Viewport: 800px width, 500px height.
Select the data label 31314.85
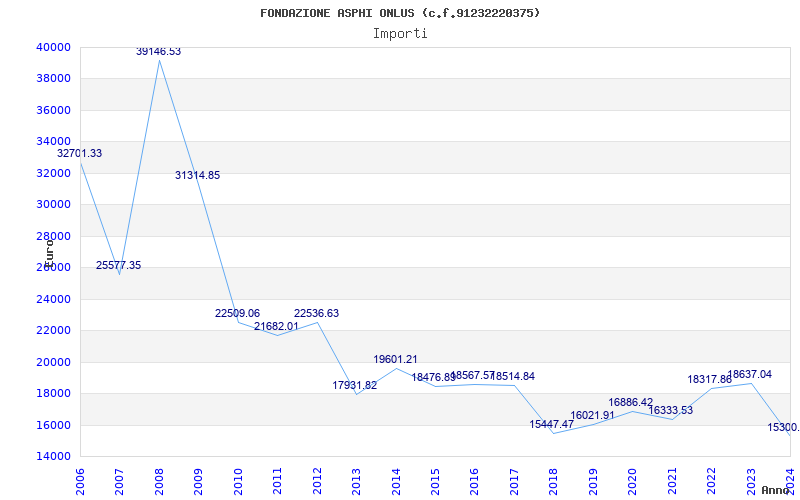[197, 176]
